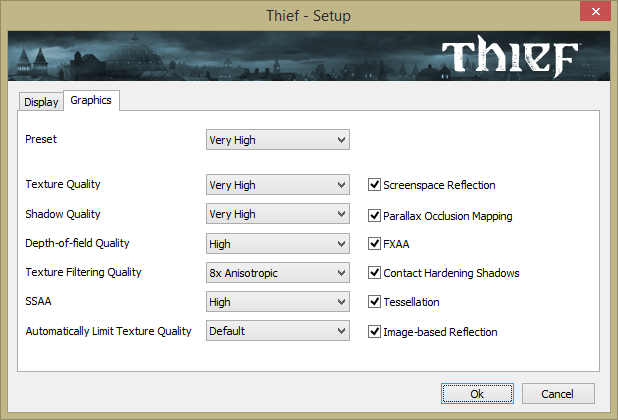
Task: Click the "Depth-of-field Quality" label
Action: [77, 243]
